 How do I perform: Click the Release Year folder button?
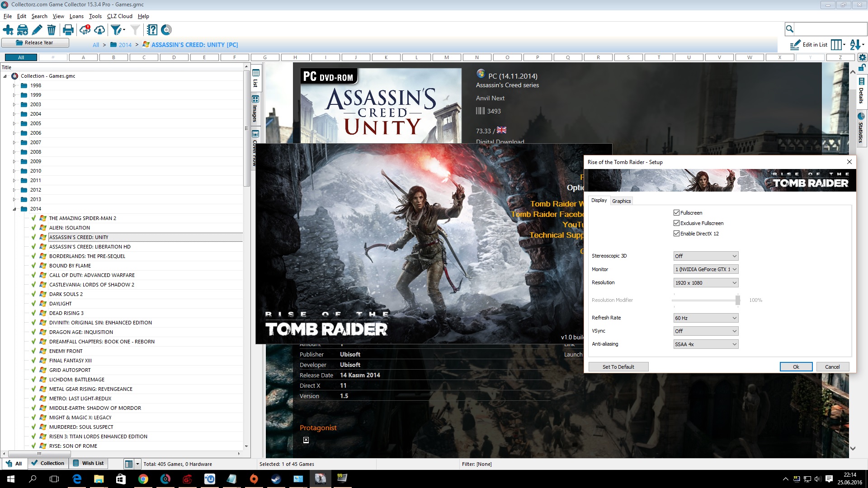click(x=35, y=42)
